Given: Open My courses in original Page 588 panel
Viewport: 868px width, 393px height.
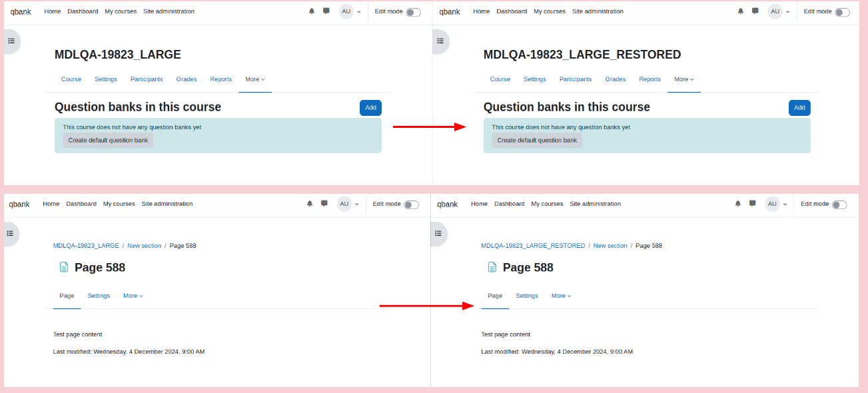Looking at the screenshot, I should [119, 204].
